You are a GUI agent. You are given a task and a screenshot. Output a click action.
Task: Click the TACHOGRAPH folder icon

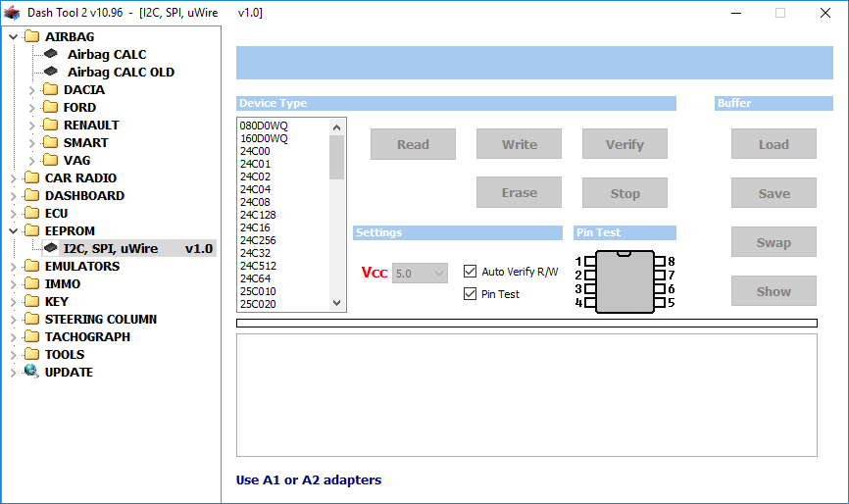[x=32, y=336]
